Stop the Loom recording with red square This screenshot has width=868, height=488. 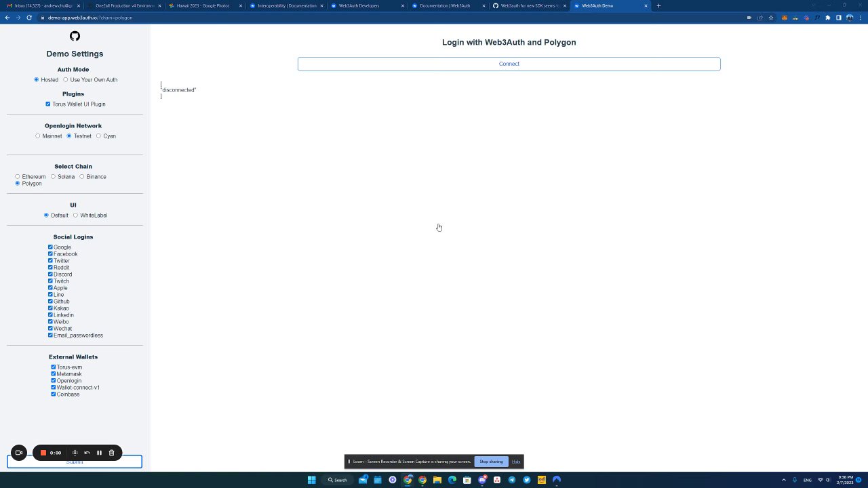tap(43, 453)
